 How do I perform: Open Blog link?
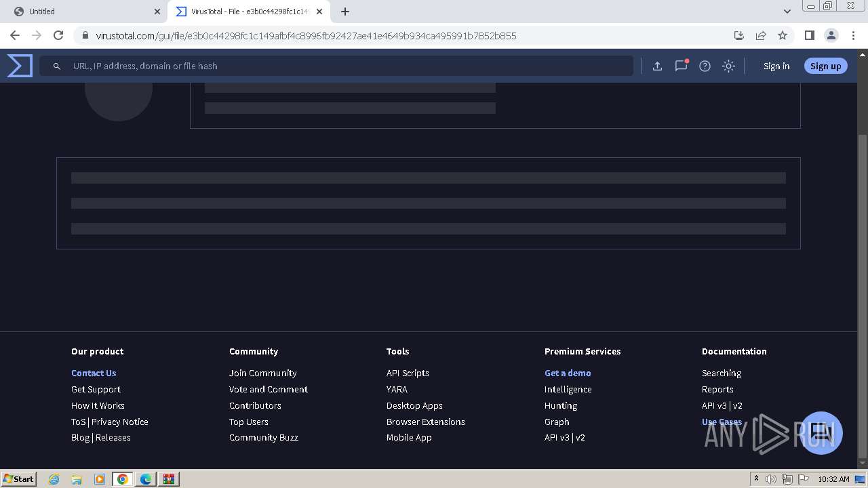coord(80,437)
